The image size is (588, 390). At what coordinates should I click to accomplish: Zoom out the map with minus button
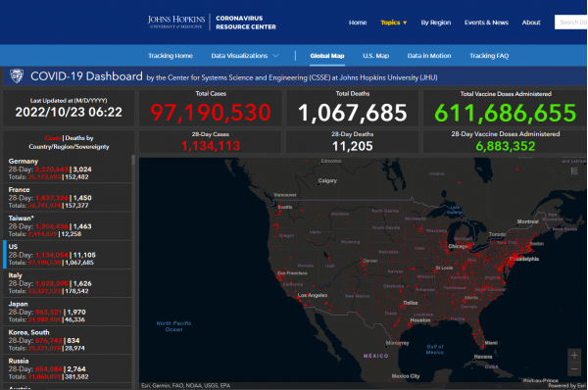pos(574,369)
